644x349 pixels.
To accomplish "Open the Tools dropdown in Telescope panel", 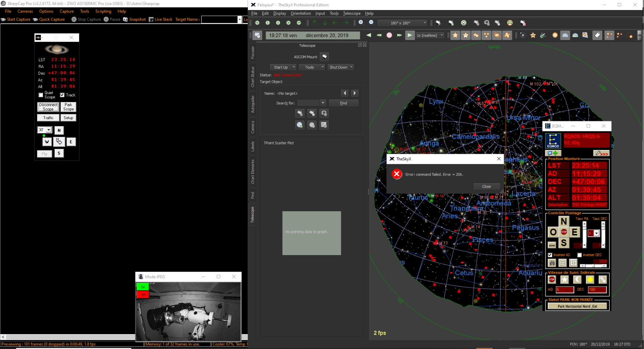I will click(x=312, y=67).
